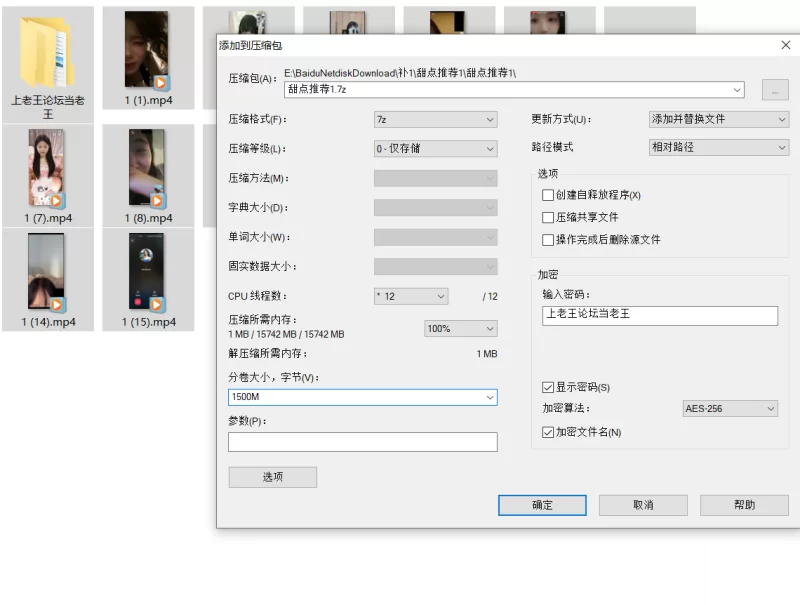Select the 1 (8).mp4 video file
The image size is (800, 605).
(148, 175)
